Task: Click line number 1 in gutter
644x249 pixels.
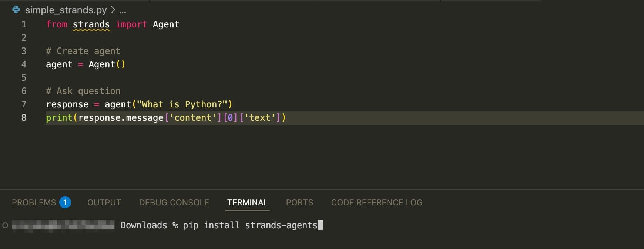Action: (24, 24)
